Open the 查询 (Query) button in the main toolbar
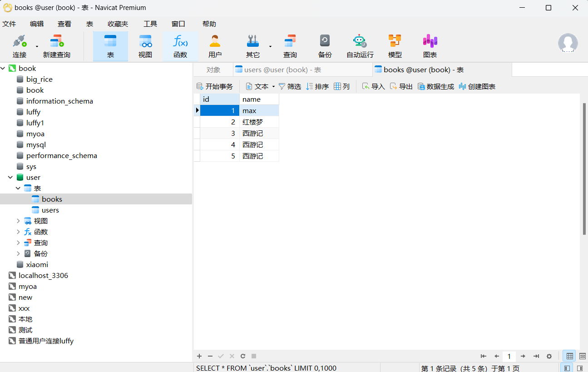This screenshot has height=372, width=588. click(x=290, y=46)
